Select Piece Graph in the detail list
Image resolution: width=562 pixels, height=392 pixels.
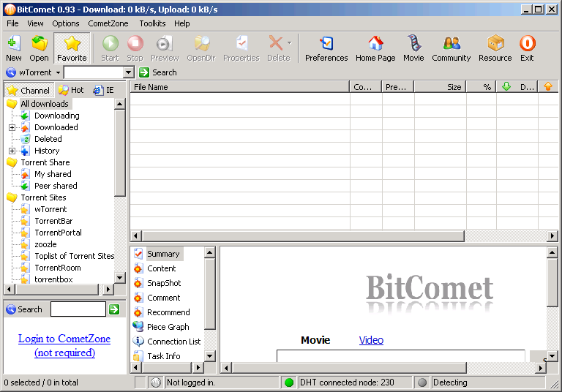point(168,327)
